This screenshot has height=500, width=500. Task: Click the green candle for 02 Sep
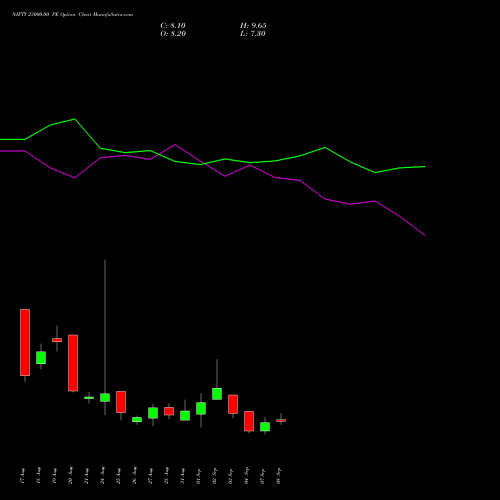point(217,394)
